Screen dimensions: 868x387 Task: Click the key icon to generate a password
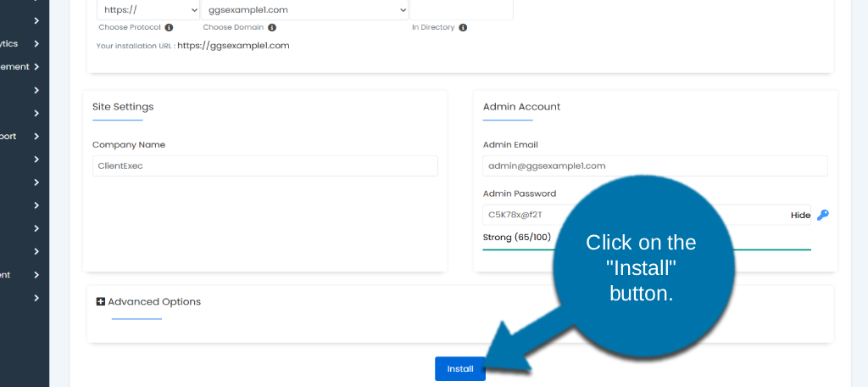822,215
